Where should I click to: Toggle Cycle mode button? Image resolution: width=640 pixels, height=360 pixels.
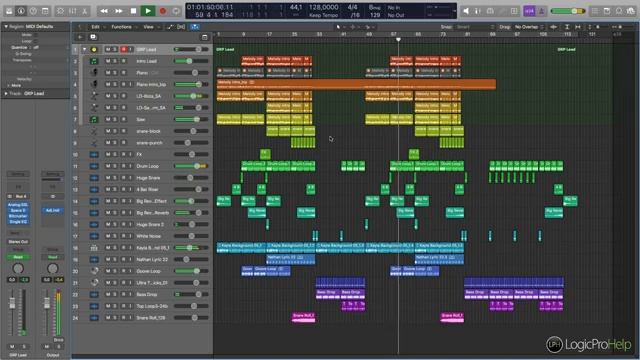coord(176,11)
